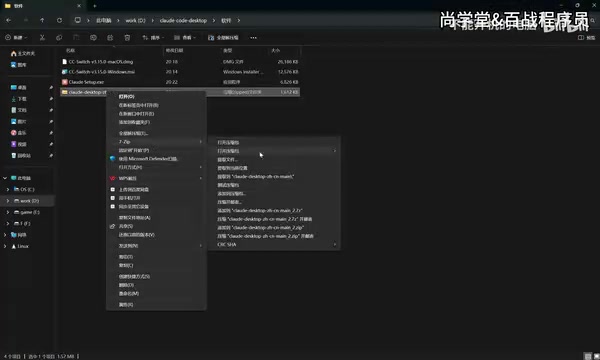The image size is (600, 360).
Task: Click Extract all button in the toolbar
Action: (223, 37)
